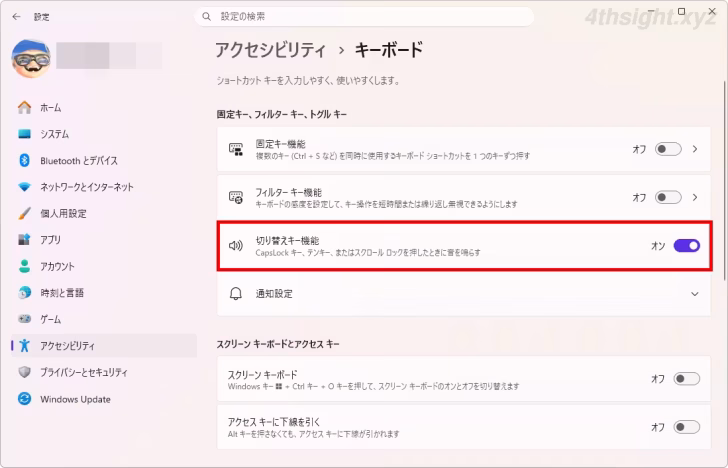
Task: Open Windows Update in the sidebar
Action: 104,399
